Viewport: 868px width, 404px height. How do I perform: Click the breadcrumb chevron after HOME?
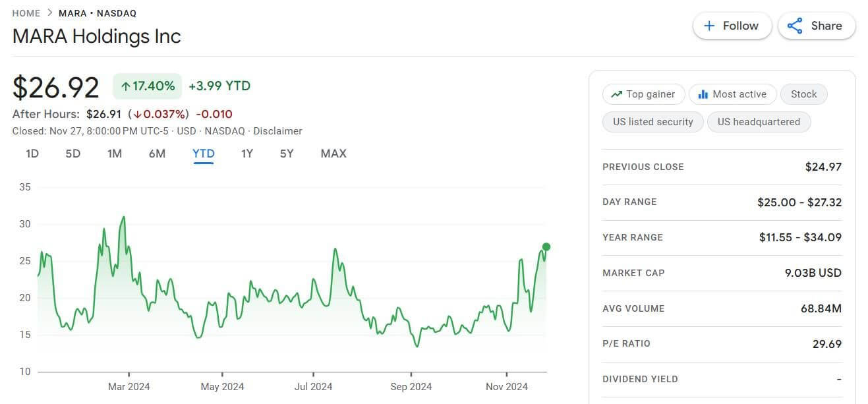(x=49, y=13)
